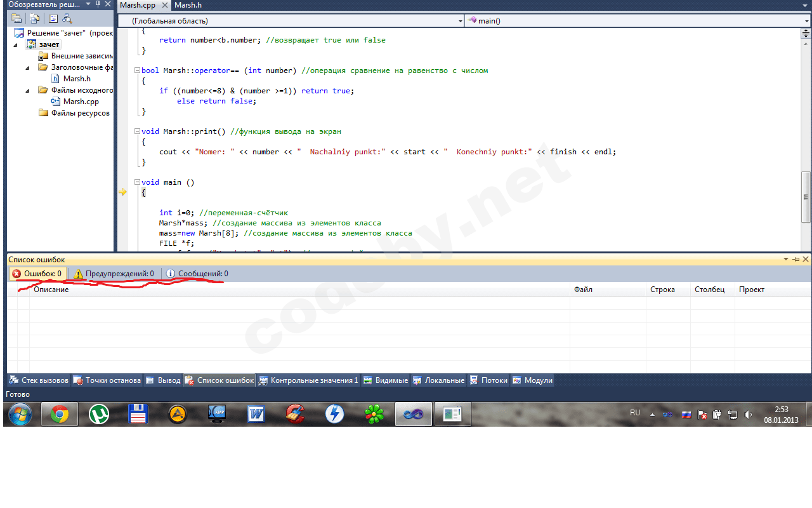Open Solution Explorer window options arrow
The image size is (812, 508).
(x=88, y=4)
